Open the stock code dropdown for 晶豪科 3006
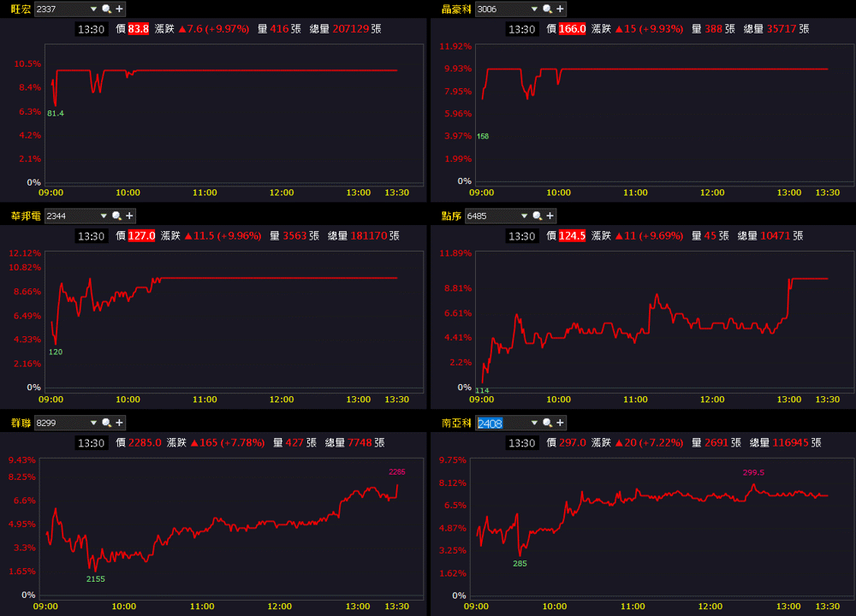 pos(534,9)
